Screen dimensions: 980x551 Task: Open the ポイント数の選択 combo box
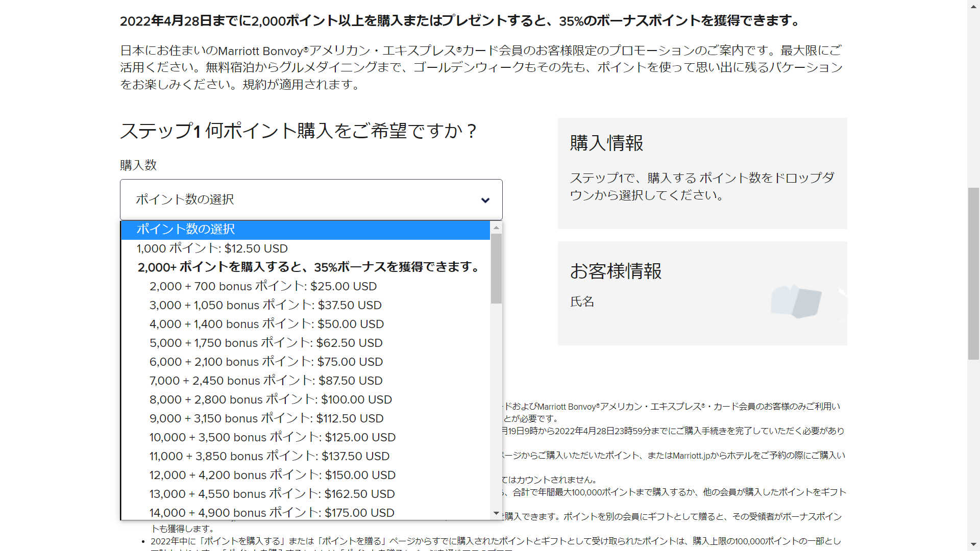coord(311,199)
